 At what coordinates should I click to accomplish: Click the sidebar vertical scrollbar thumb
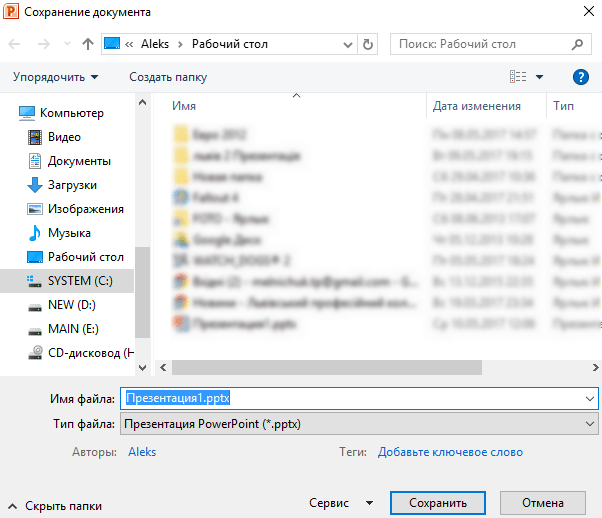(x=142, y=293)
